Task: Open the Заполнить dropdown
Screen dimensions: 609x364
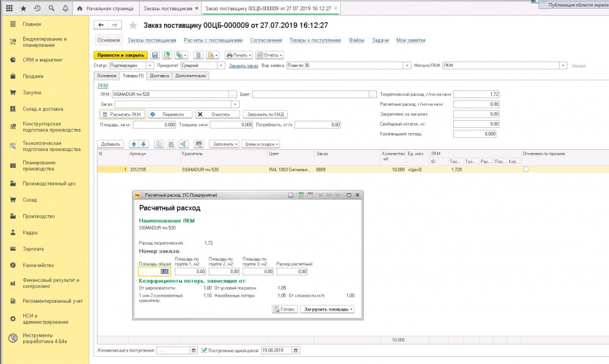Action: [224, 144]
